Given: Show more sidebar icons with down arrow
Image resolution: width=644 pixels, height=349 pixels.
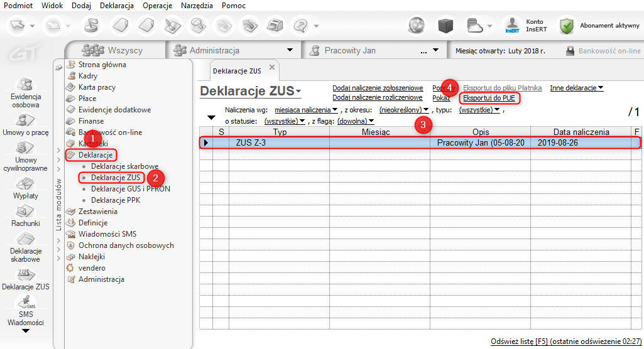Looking at the screenshot, I should coord(26,331).
